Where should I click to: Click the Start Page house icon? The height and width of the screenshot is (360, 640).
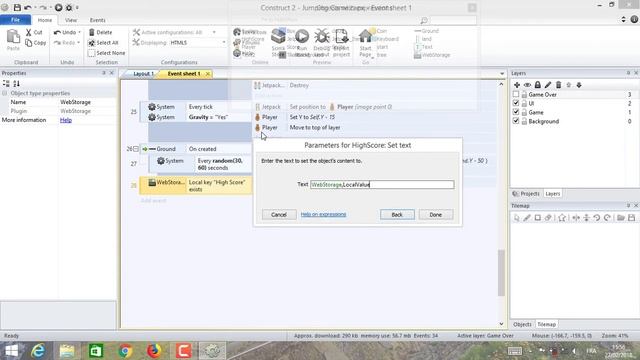(x=366, y=37)
